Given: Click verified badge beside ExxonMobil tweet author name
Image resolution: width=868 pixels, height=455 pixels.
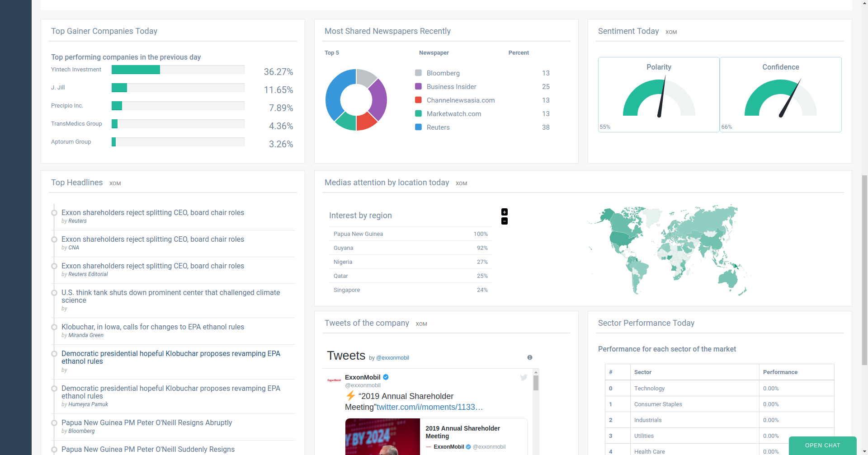Looking at the screenshot, I should click(x=386, y=377).
